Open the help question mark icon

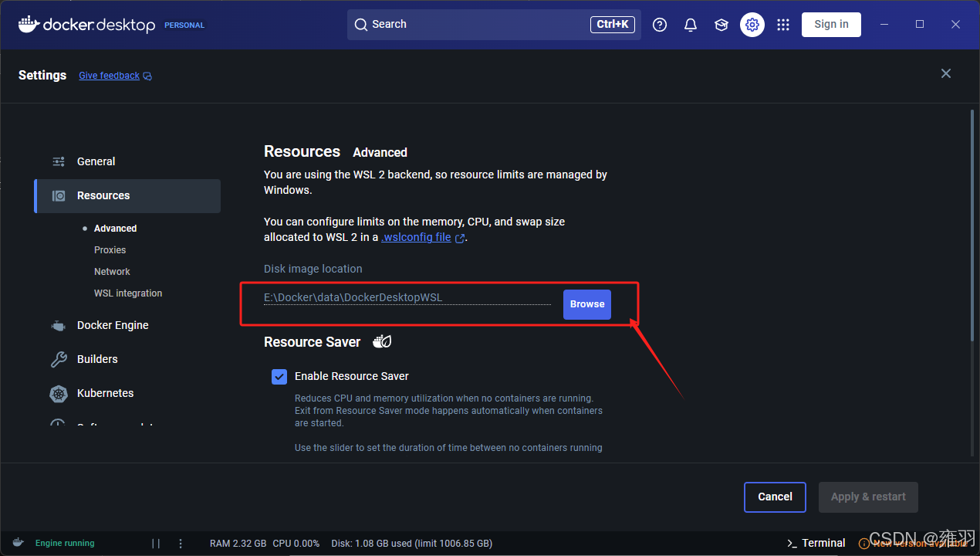[660, 25]
